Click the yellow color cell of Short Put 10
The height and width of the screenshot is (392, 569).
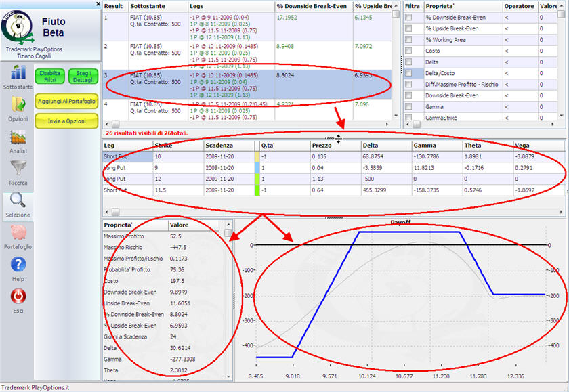coord(256,156)
